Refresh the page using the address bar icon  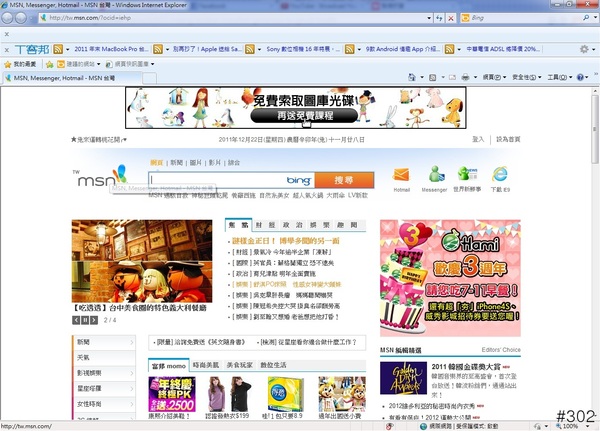click(x=439, y=18)
